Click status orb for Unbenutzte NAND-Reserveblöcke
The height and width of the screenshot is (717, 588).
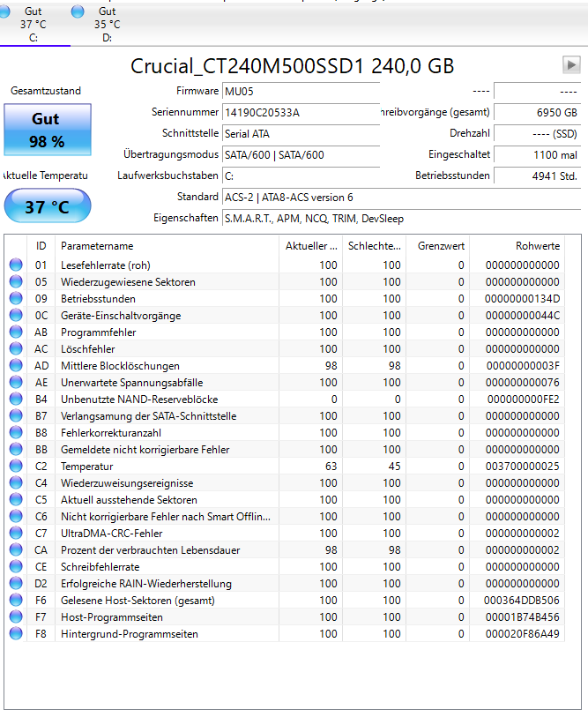pos(16,399)
